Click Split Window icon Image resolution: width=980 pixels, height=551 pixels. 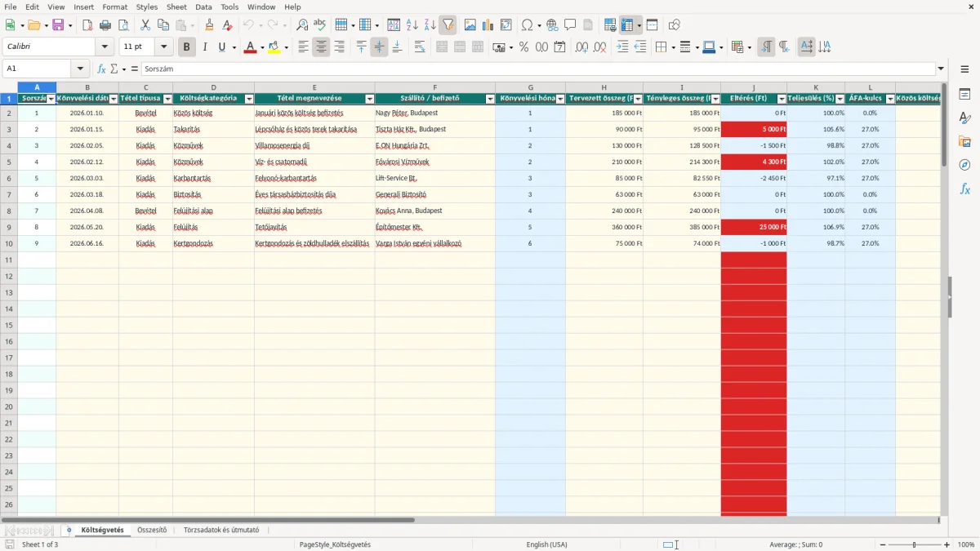(x=652, y=25)
